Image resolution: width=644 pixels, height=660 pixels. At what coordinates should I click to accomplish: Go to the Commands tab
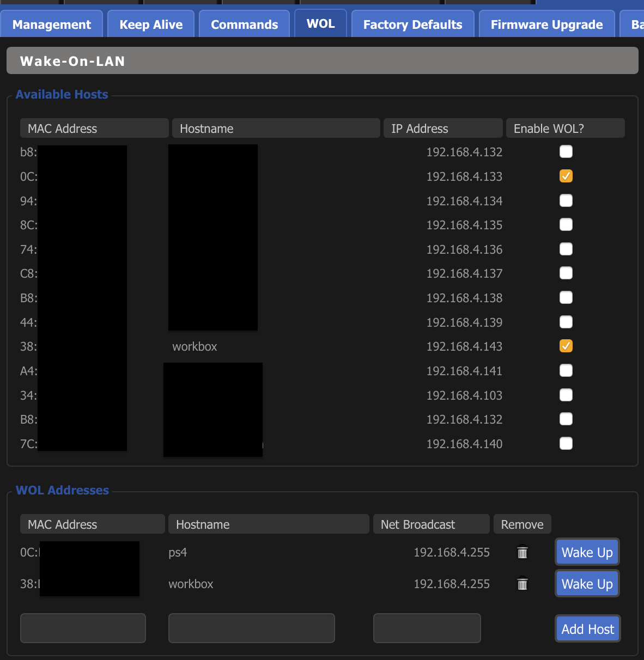coord(244,25)
